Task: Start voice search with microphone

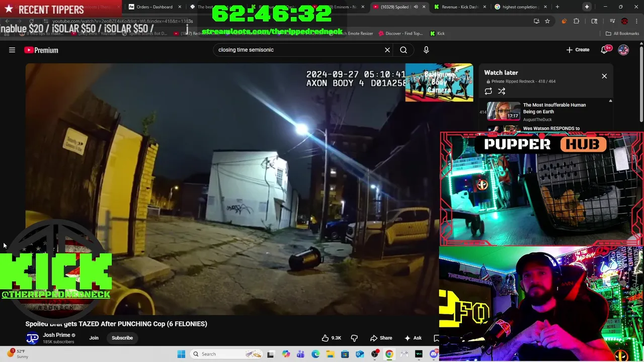Action: pos(426,50)
